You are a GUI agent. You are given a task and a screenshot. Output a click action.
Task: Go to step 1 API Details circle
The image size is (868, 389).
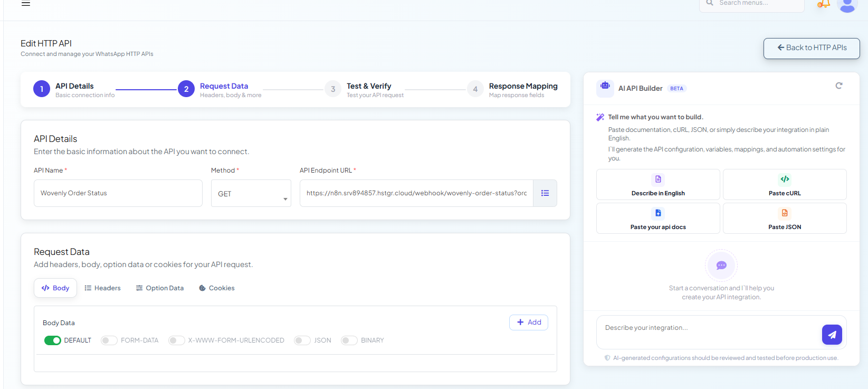pos(42,89)
